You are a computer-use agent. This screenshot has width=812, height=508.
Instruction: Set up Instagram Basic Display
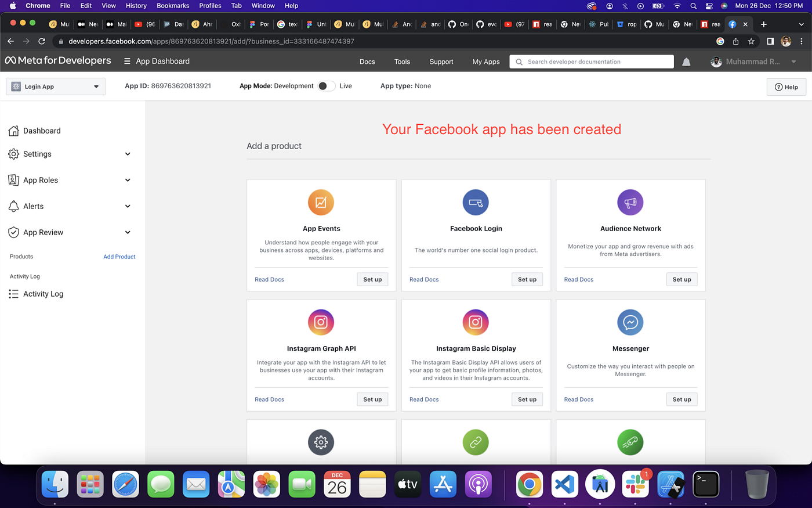tap(527, 399)
